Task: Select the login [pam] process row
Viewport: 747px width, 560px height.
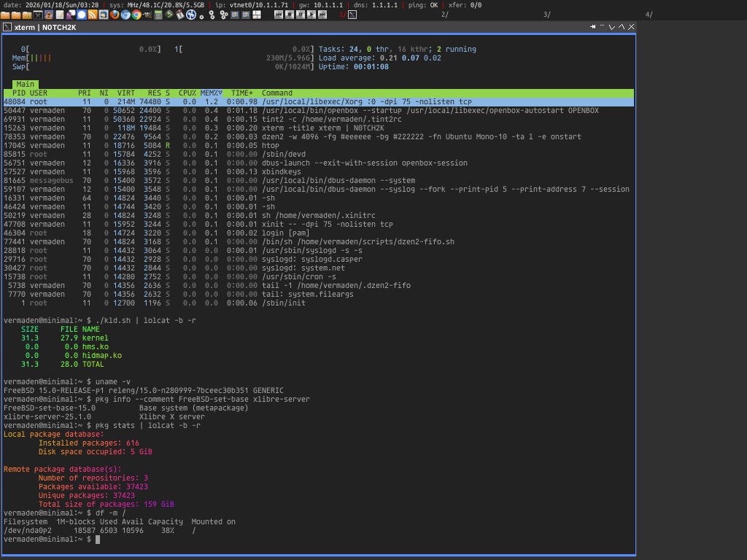Action: (x=318, y=233)
